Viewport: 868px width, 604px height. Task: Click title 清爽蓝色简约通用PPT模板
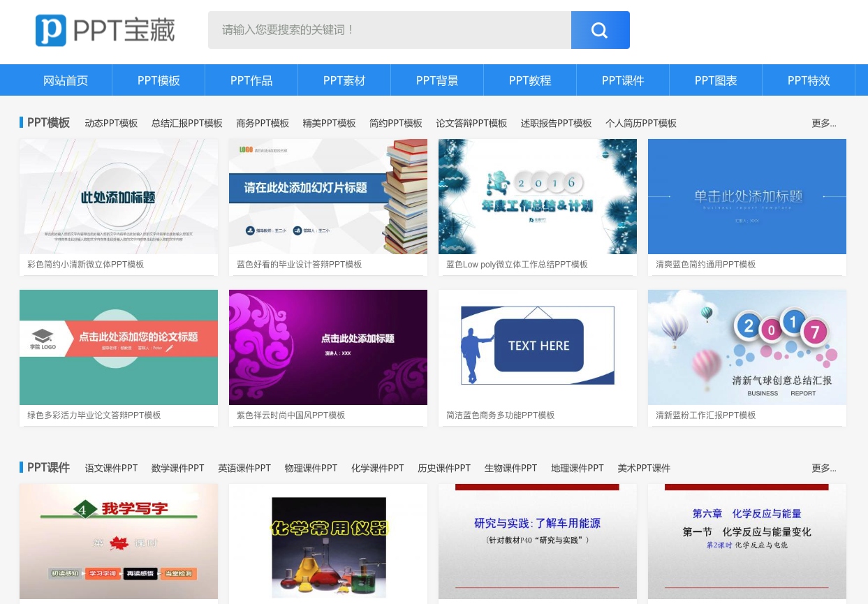pos(705,264)
